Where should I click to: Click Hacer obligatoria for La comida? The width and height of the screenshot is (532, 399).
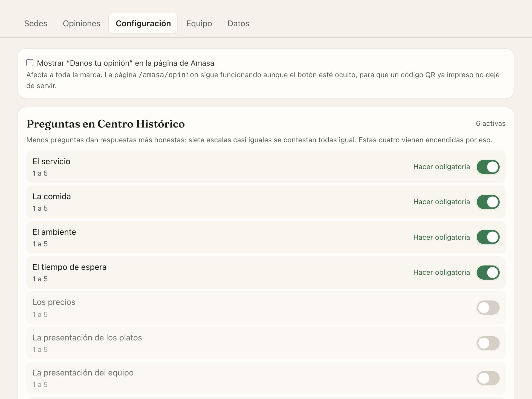(x=441, y=202)
